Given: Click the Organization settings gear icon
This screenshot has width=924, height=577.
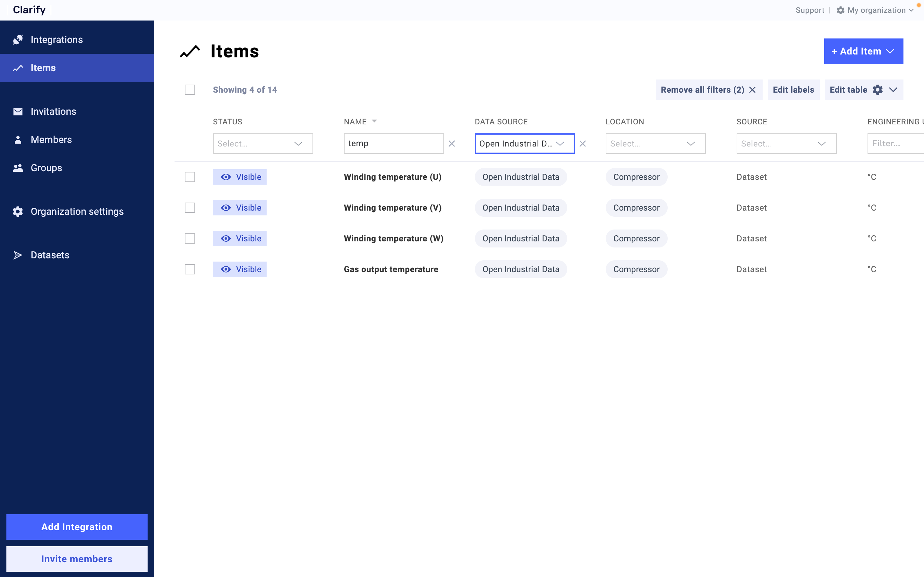Looking at the screenshot, I should pyautogui.click(x=18, y=212).
